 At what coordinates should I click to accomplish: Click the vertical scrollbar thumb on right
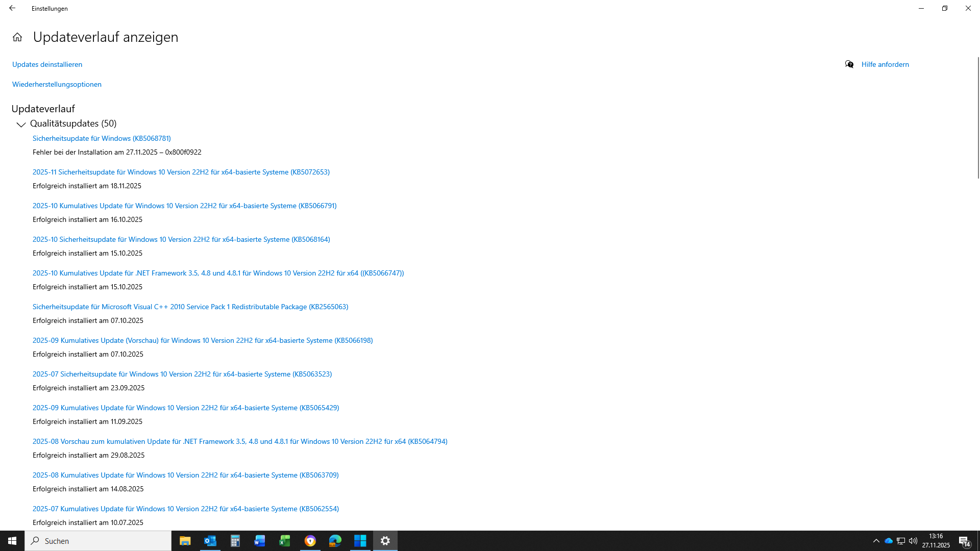click(978, 117)
